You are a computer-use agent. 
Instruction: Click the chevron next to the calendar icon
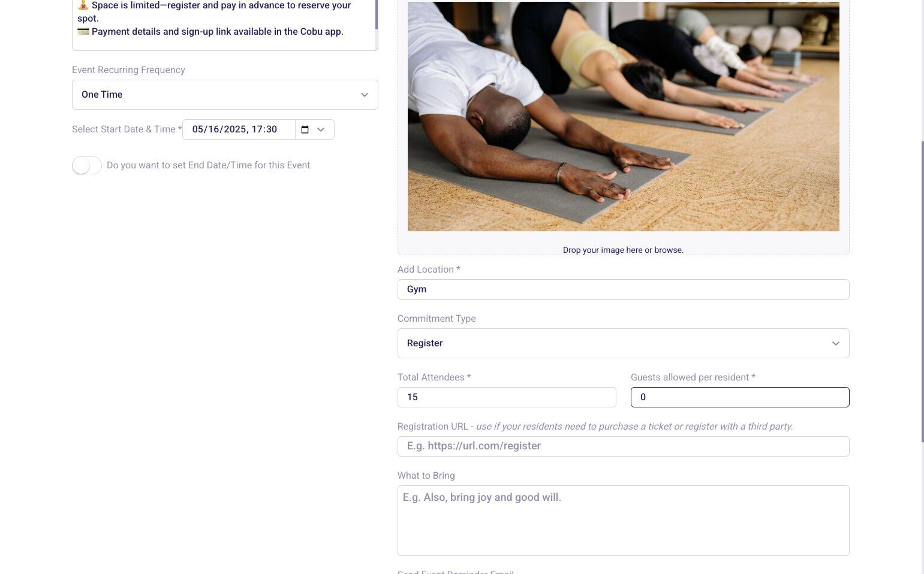click(x=321, y=129)
